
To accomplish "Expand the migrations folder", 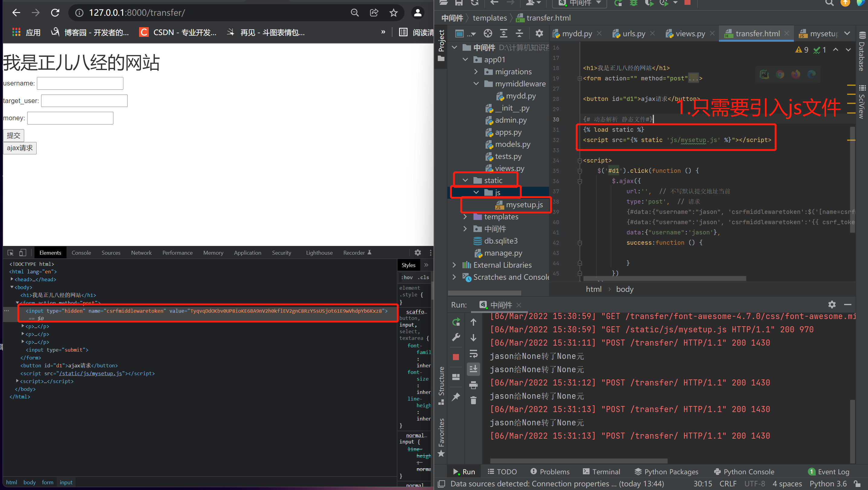I will 476,72.
